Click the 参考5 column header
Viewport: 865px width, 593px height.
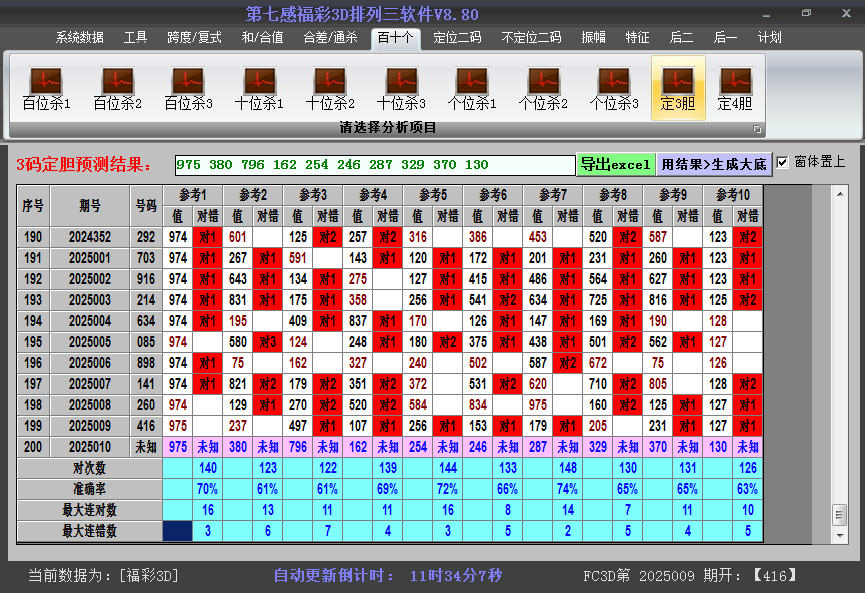coord(433,195)
